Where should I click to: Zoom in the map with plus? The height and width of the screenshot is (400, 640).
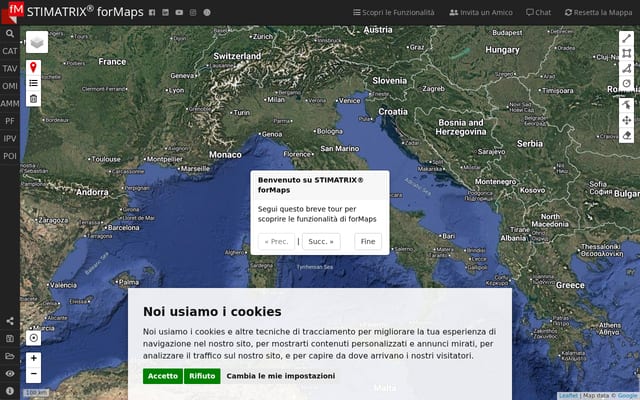(33, 358)
